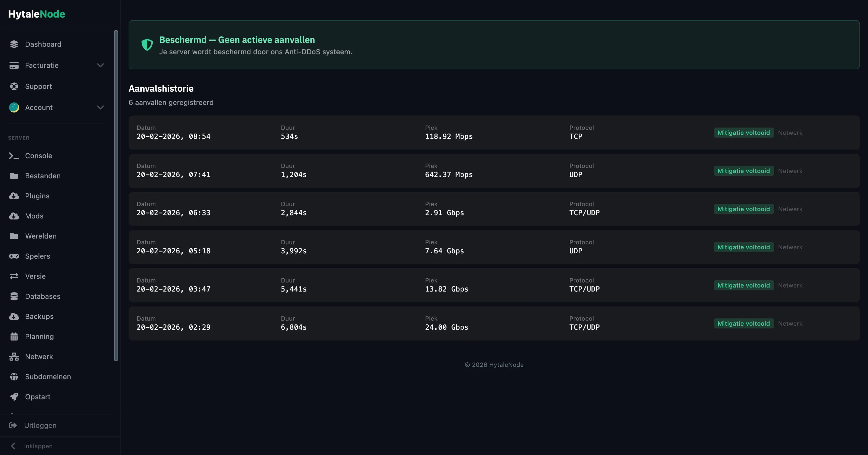Select the Werelden folder icon
This screenshot has height=455, width=868.
(14, 236)
